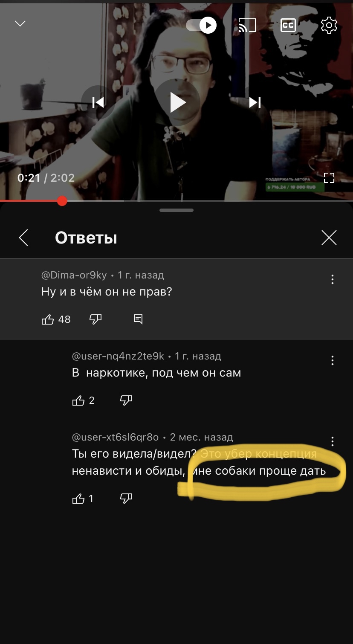Open options menu for Dima-or9ky comment

click(333, 279)
